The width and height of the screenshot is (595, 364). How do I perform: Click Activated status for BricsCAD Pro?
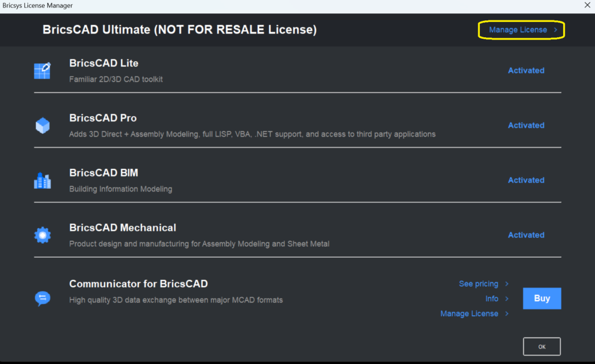pos(526,125)
